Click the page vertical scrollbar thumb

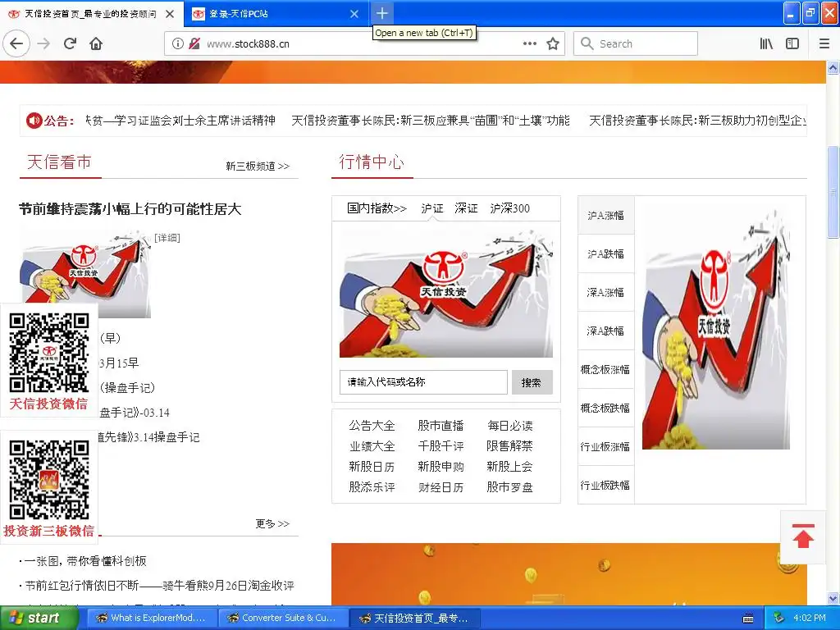coord(833,191)
